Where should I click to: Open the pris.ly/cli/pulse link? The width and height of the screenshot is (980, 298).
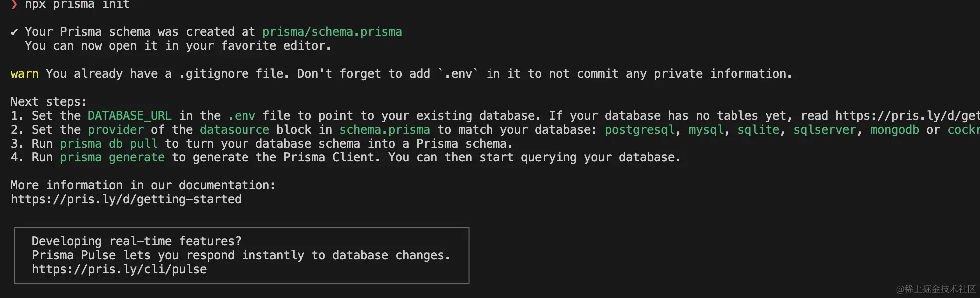(x=119, y=269)
